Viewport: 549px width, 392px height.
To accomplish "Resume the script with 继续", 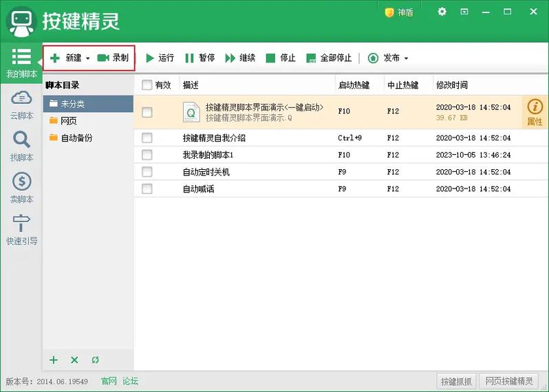I will click(x=240, y=58).
